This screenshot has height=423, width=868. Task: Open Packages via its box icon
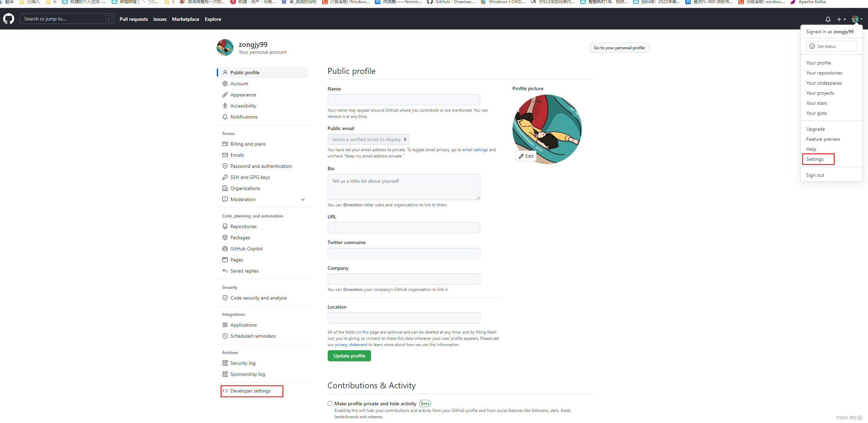[225, 238]
